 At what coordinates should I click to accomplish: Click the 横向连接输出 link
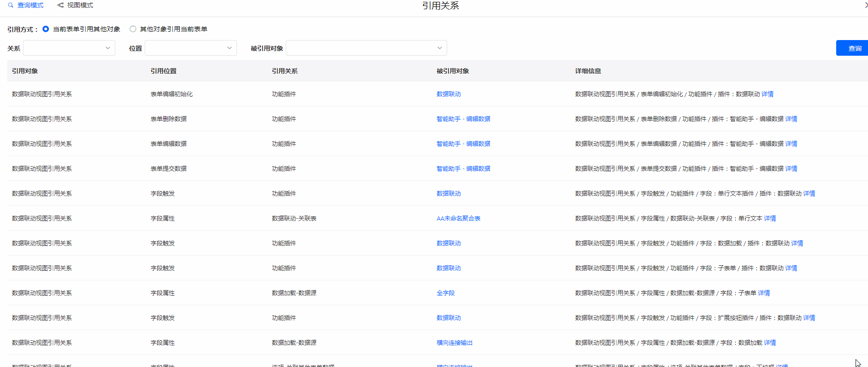tap(455, 343)
